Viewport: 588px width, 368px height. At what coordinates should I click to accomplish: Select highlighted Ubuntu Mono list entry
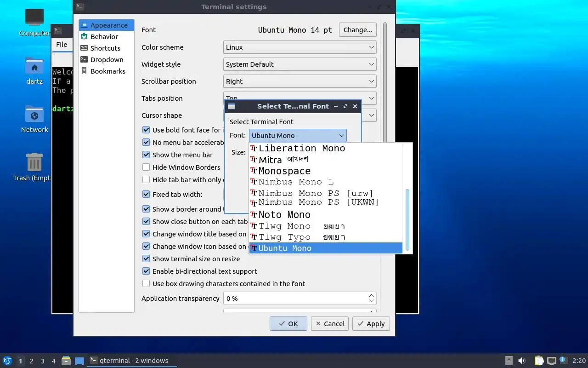click(326, 248)
